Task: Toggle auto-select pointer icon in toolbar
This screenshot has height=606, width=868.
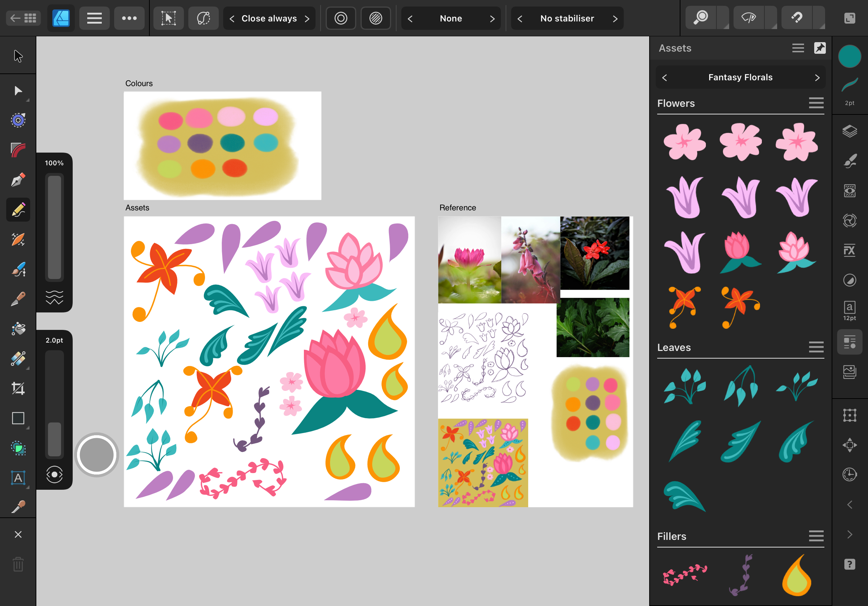Action: (x=169, y=18)
